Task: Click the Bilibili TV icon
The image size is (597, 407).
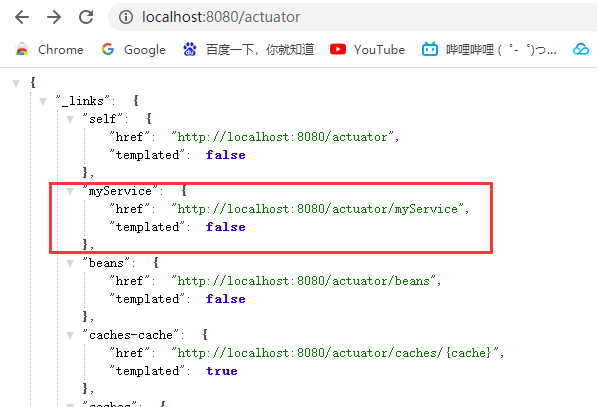Action: point(430,49)
